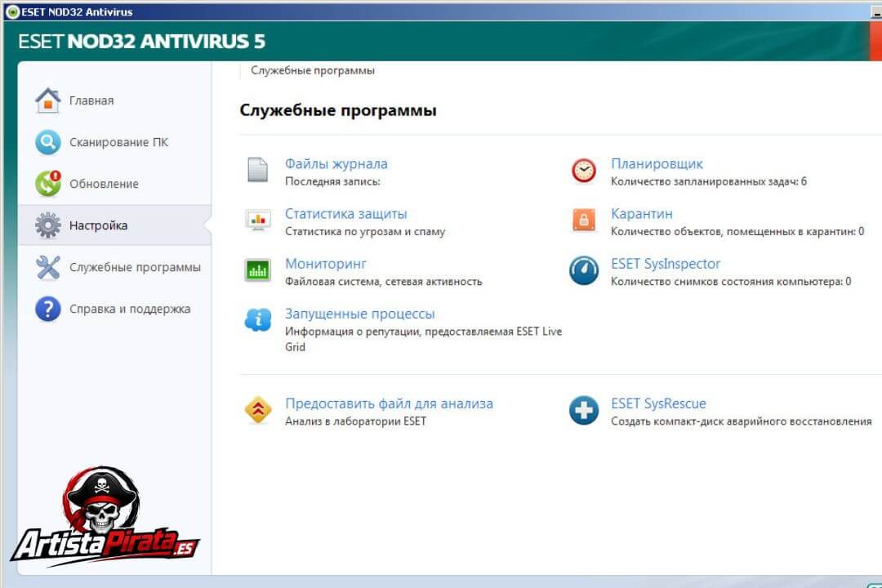
Task: Click ESET Live Grid reputation description text
Action: tap(424, 339)
